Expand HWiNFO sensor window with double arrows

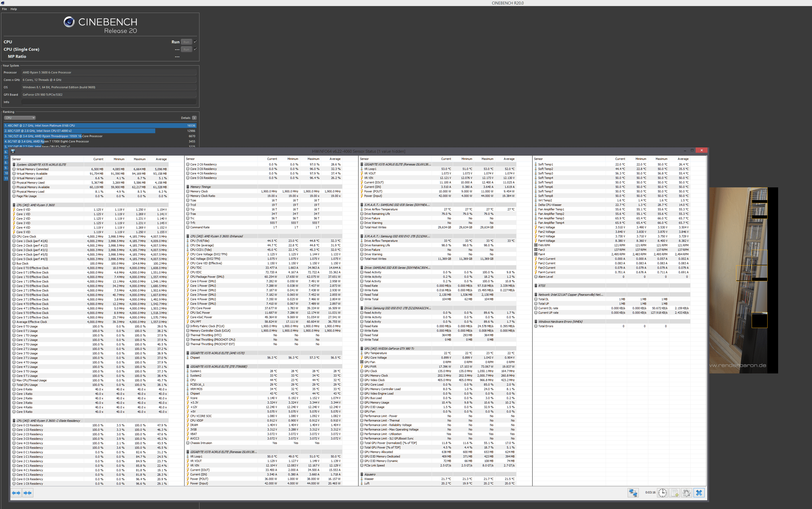tap(16, 493)
